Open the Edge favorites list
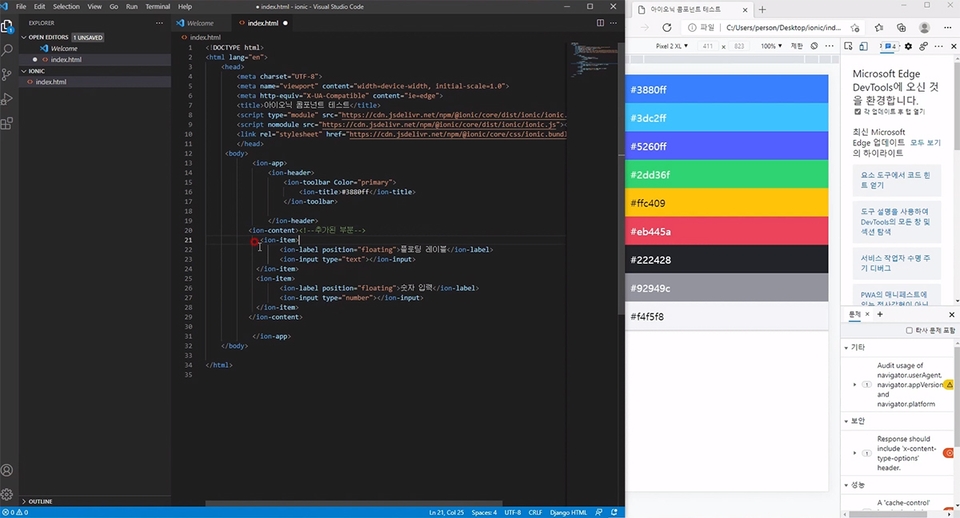Screen dimensions: 960x518 pyautogui.click(x=879, y=28)
